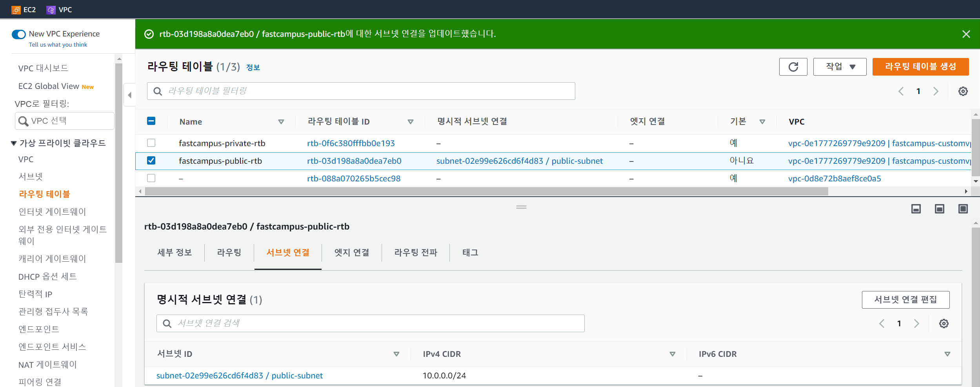Click 서브넷 연결 편집 button
Image resolution: width=980 pixels, height=387 pixels.
tap(905, 300)
